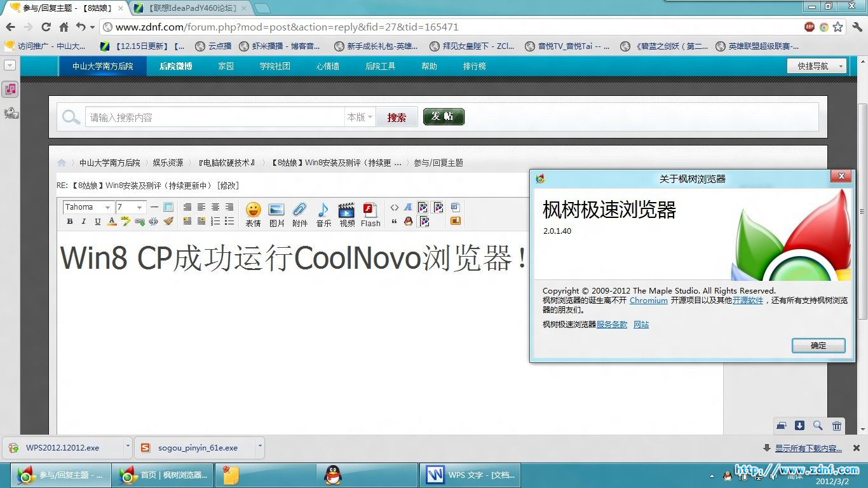This screenshot has height=488, width=868.
Task: Clear formatting with the brush icon
Action: (168, 221)
